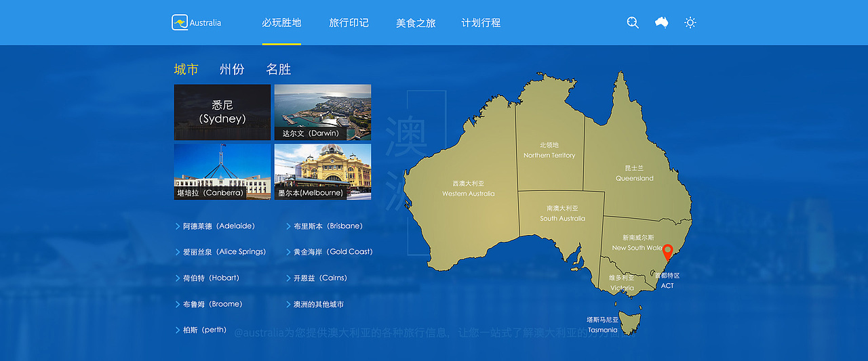Click chevron beside 阿德莱德 (Adelaide)
This screenshot has height=361, width=868.
click(x=178, y=226)
